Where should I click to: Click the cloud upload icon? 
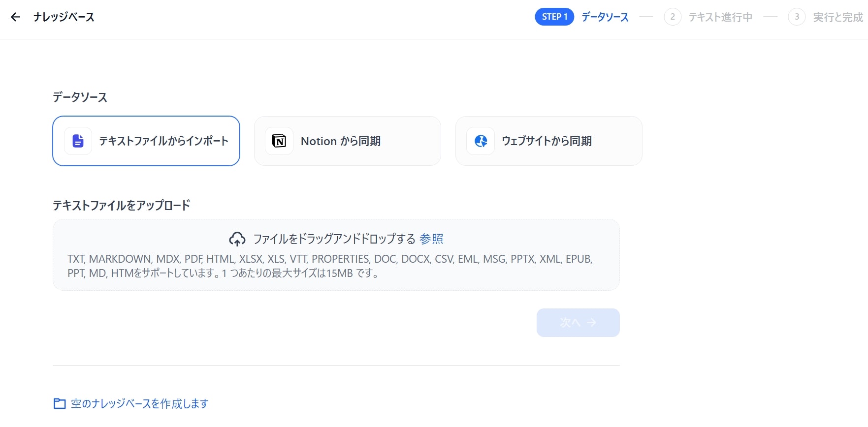(237, 239)
